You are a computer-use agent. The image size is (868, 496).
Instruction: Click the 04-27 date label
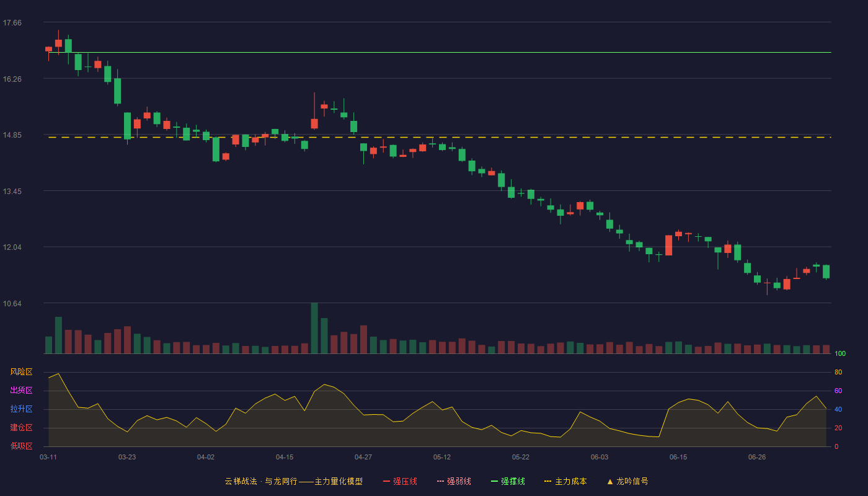(x=363, y=457)
